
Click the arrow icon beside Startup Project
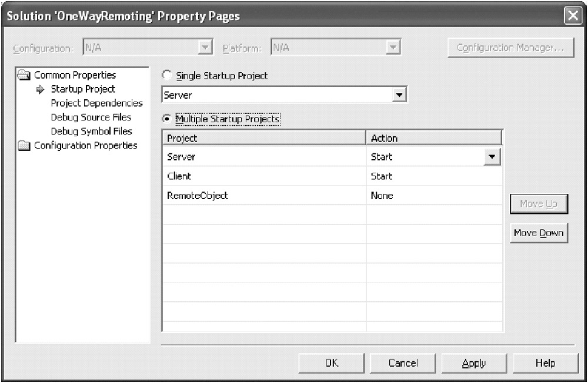pos(41,89)
